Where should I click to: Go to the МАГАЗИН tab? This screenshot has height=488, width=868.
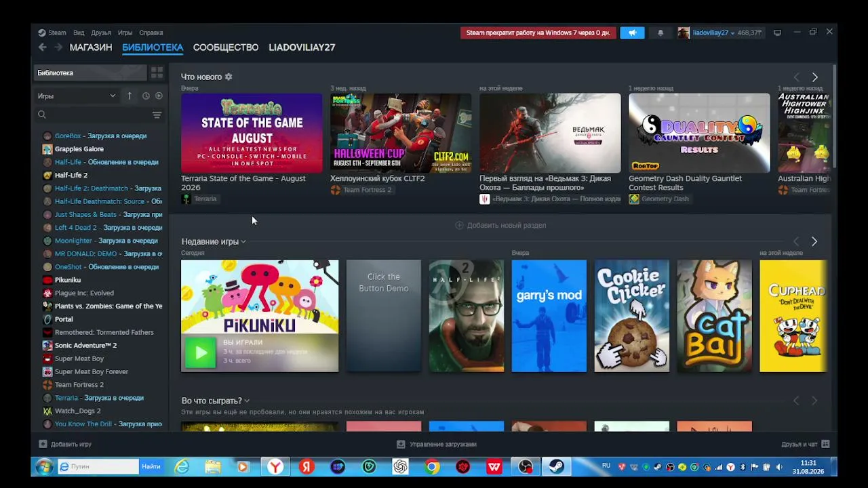tap(91, 47)
